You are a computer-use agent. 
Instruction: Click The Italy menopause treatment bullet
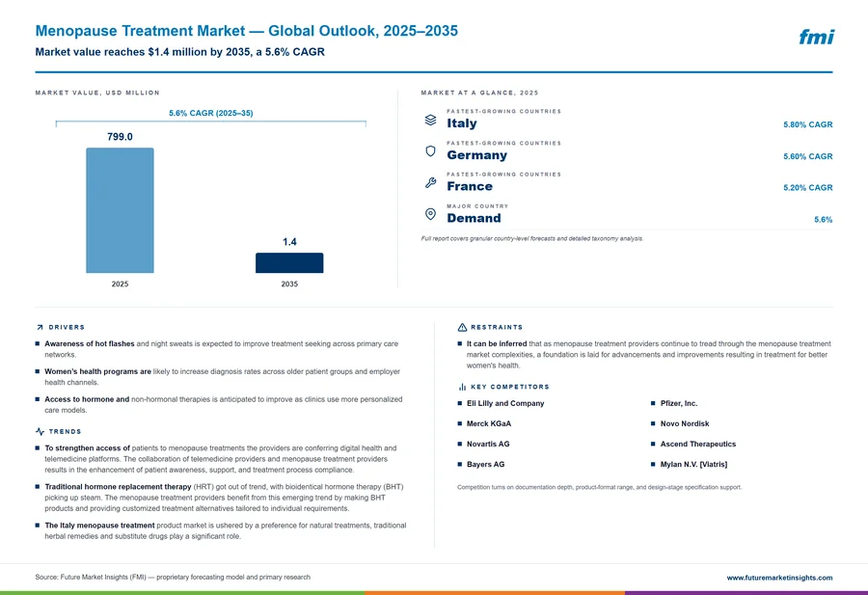[222, 530]
